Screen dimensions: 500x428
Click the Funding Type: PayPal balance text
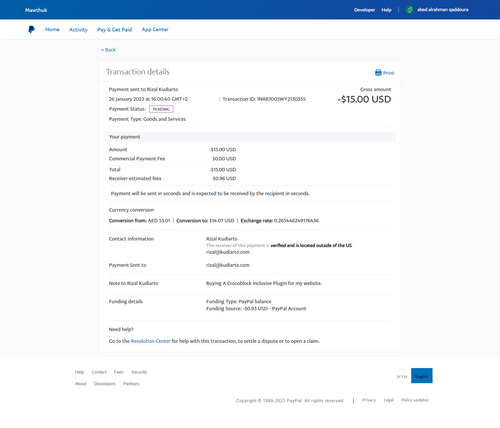(x=239, y=301)
